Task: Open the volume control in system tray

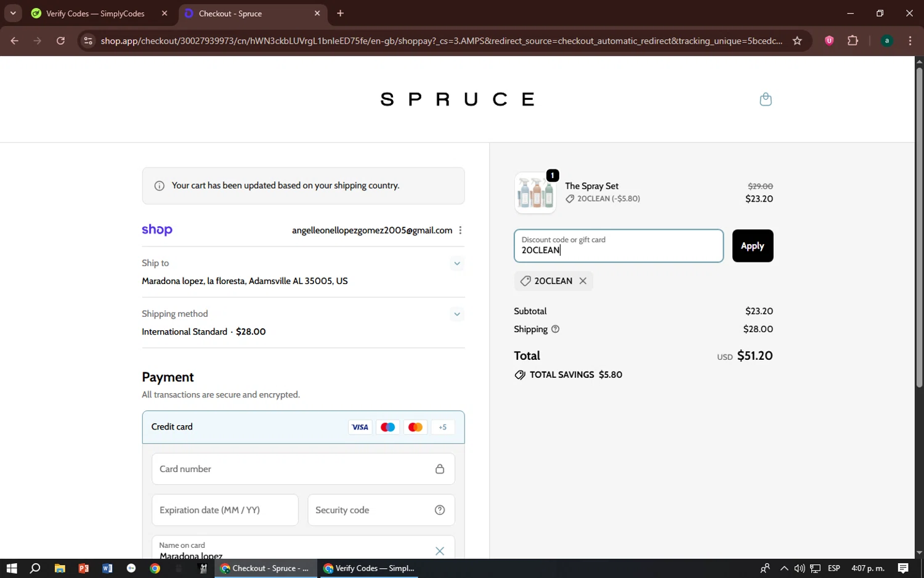Action: [x=800, y=568]
